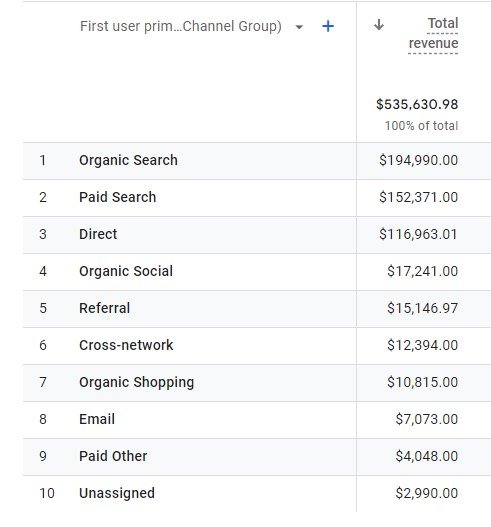The height and width of the screenshot is (527, 491).
Task: Click the descending sort arrow icon
Action: point(379,25)
